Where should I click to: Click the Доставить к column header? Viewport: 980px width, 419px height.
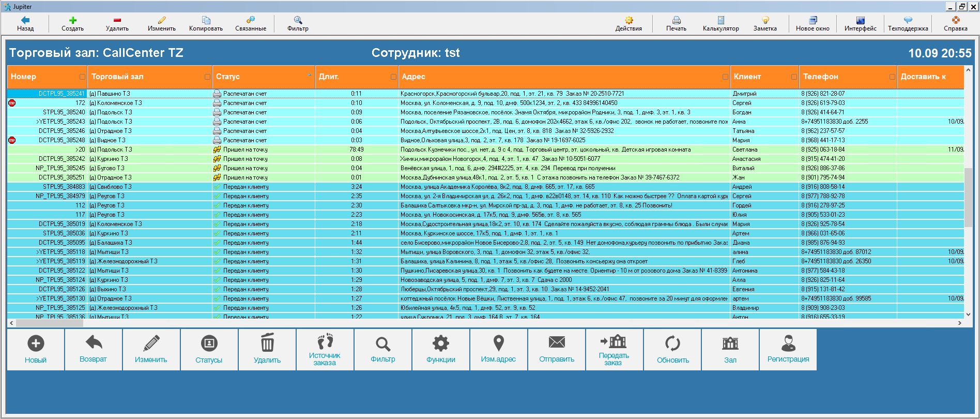[x=930, y=77]
